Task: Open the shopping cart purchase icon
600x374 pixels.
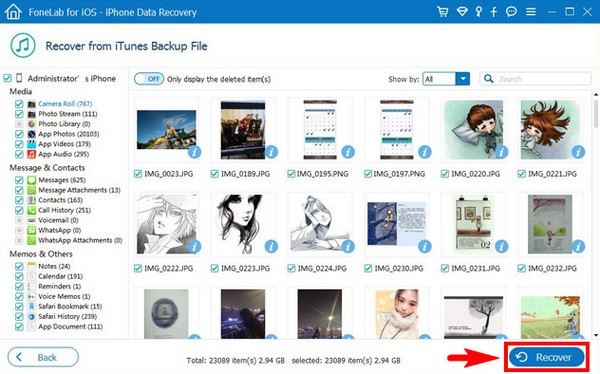Action: pos(443,11)
